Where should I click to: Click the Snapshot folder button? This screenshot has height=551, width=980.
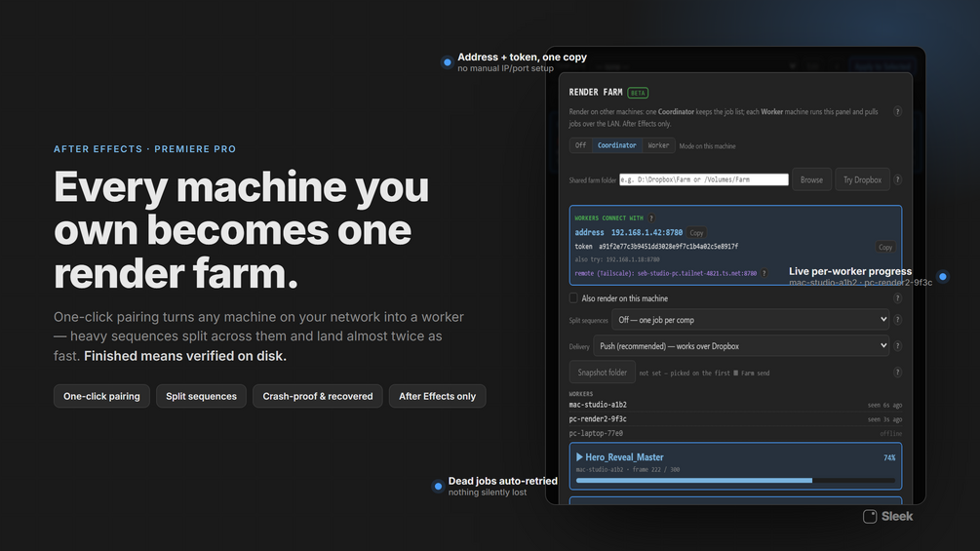coord(602,373)
